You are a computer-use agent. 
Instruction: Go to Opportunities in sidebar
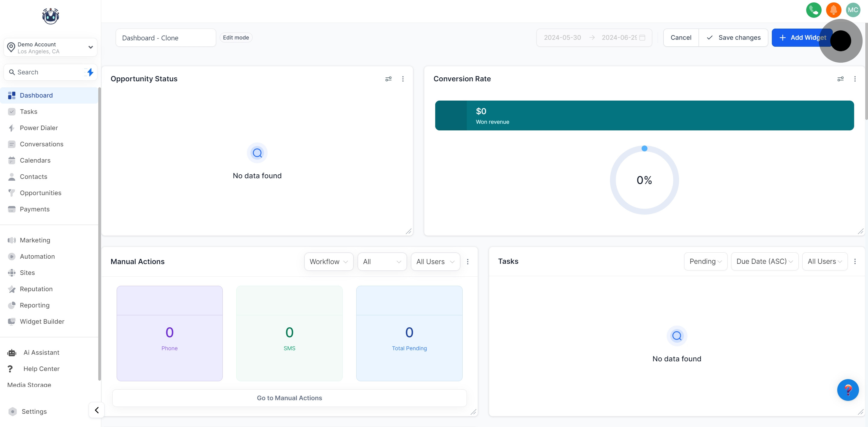[40, 193]
